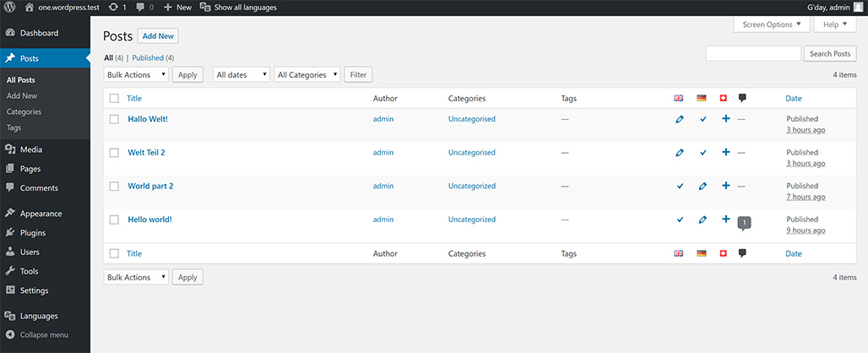Image resolution: width=868 pixels, height=353 pixels.
Task: Open the All Categories filter dropdown
Action: (x=307, y=74)
